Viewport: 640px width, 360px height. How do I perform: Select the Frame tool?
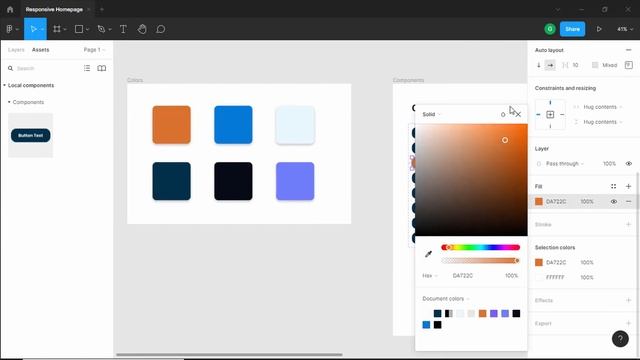(57, 29)
